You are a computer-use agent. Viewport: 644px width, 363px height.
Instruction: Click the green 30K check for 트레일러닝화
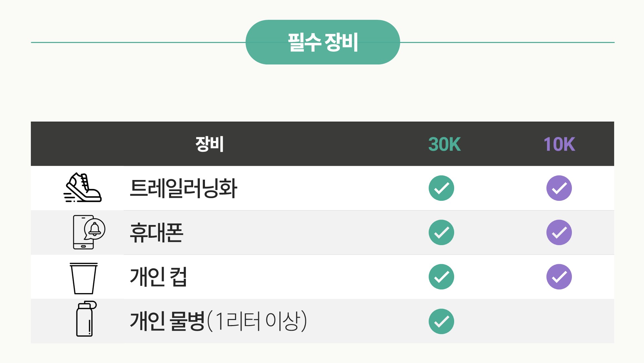click(441, 188)
